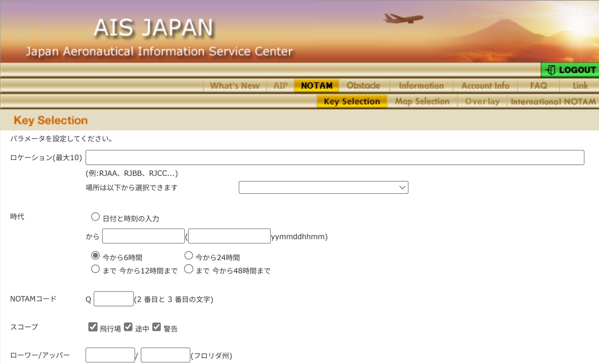The image size is (599, 364).
Task: Select the NOTAM tab
Action: coord(317,86)
